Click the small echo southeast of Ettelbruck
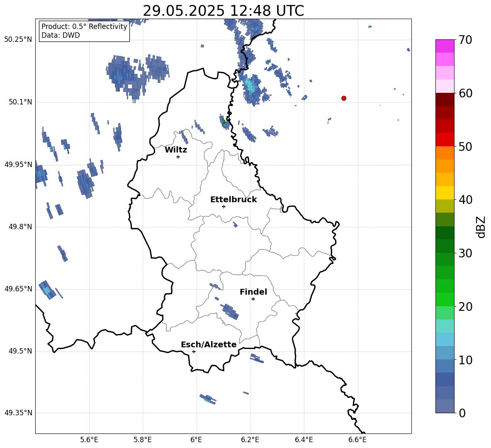 coord(235,224)
